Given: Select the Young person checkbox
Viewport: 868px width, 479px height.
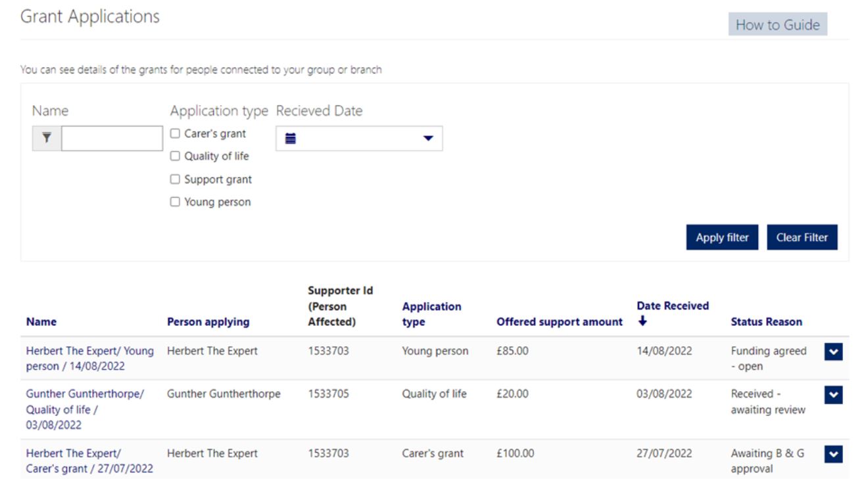Looking at the screenshot, I should click(x=175, y=202).
